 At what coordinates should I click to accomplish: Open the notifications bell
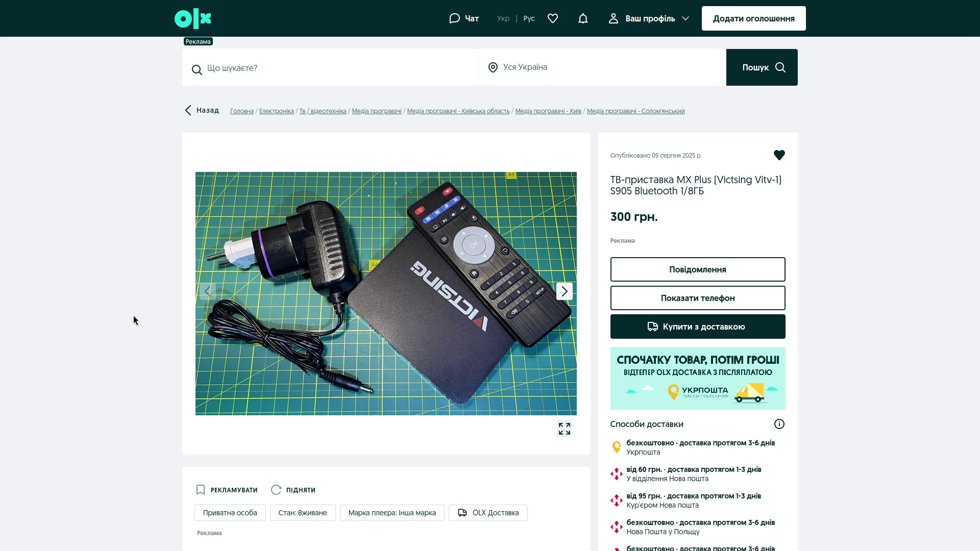583,19
